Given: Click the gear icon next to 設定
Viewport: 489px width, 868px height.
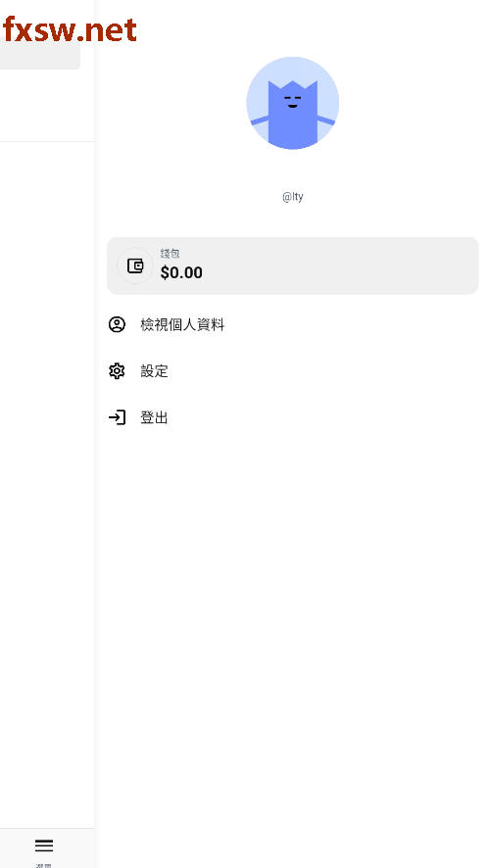Looking at the screenshot, I should click(117, 371).
